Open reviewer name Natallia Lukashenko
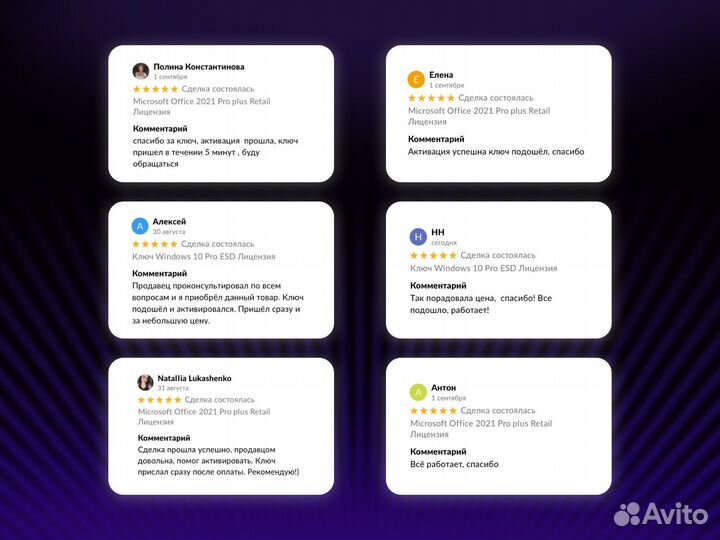Viewport: 720px width, 540px height. (194, 378)
